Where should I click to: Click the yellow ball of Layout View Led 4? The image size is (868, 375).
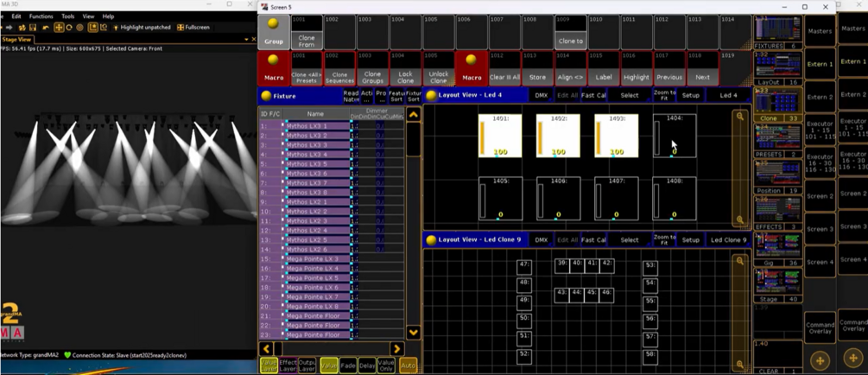[x=431, y=95]
